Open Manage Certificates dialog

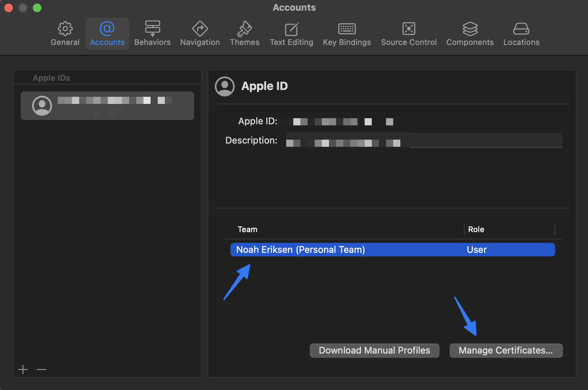point(506,350)
